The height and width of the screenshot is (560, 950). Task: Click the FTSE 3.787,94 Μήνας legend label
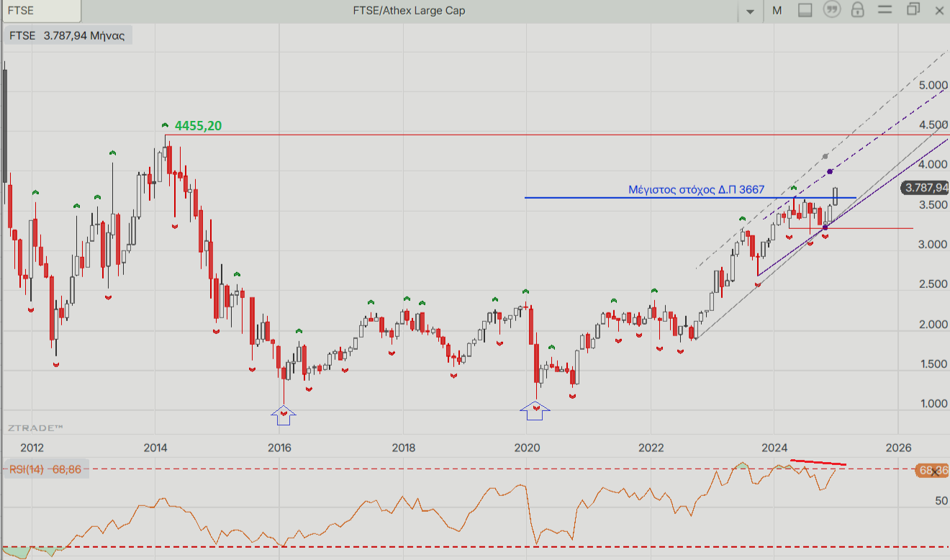[x=68, y=35]
